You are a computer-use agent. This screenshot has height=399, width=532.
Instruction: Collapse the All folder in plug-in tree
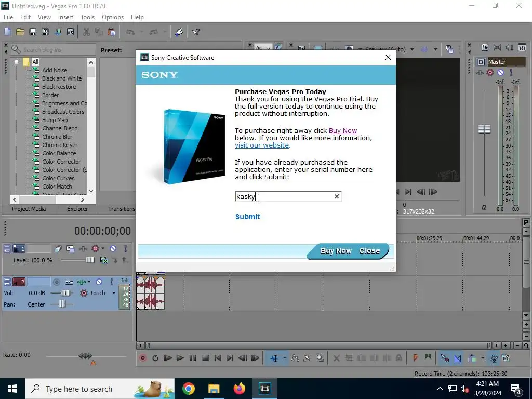[x=16, y=62]
